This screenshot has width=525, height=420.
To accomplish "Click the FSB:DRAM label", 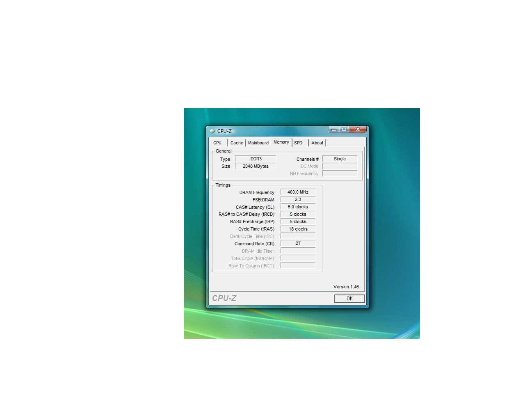I will pos(263,200).
